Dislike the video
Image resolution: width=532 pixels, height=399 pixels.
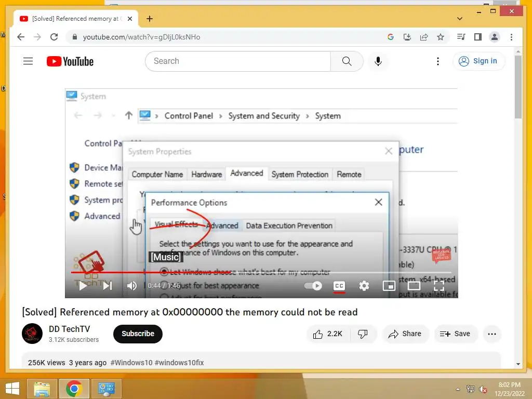tap(363, 334)
